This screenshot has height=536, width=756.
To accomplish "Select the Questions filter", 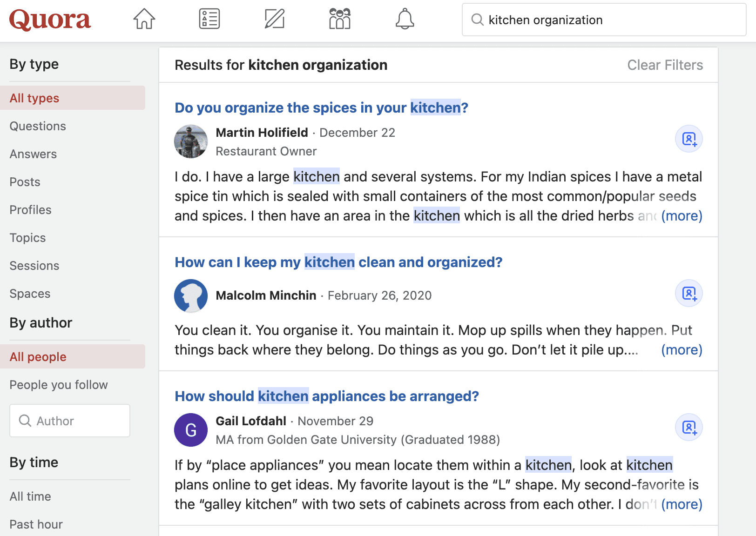I will [x=38, y=126].
